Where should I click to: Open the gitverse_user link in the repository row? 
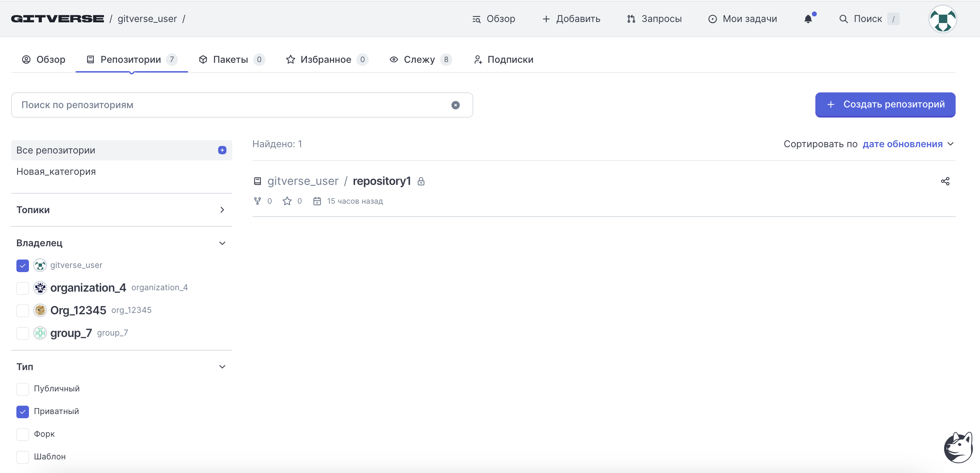[303, 181]
